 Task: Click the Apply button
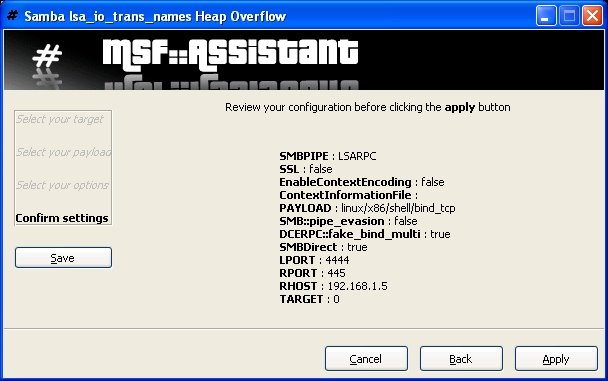pyautogui.click(x=556, y=359)
